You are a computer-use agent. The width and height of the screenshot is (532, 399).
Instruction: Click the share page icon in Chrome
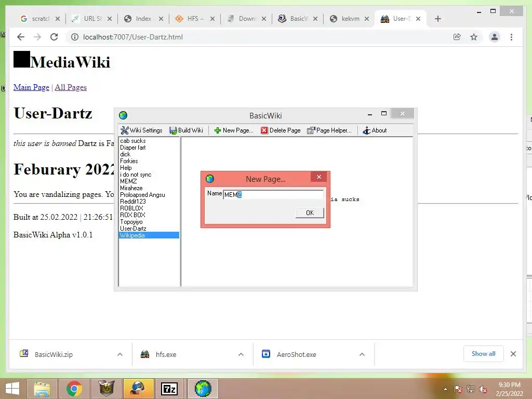(457, 37)
